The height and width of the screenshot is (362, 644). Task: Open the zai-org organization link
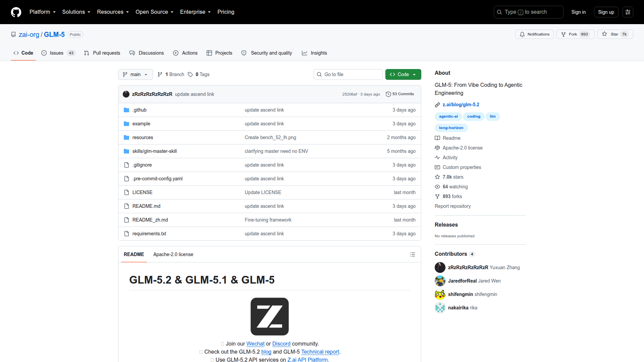(29, 35)
